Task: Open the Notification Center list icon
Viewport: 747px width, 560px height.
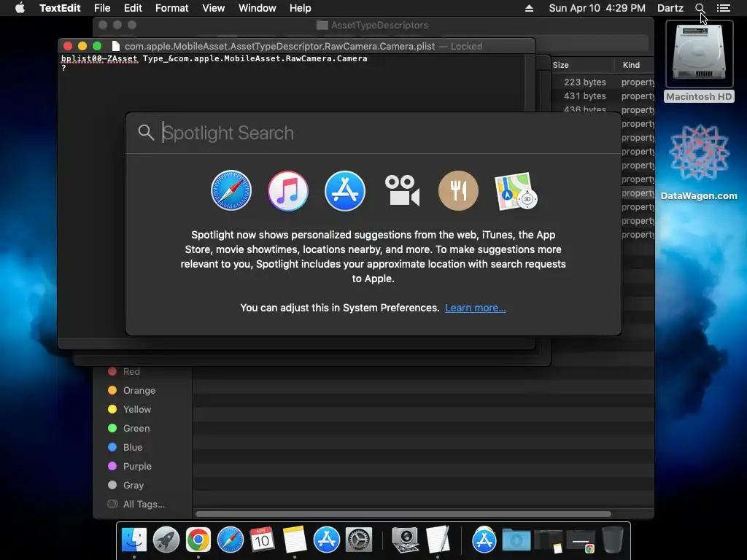Action: pyautogui.click(x=723, y=8)
